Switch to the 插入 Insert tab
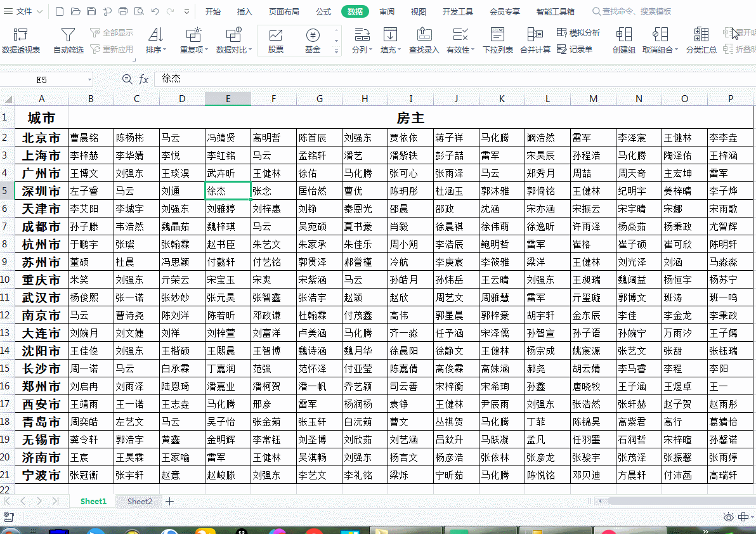Screen dimensions: 756x534 pyautogui.click(x=244, y=11)
